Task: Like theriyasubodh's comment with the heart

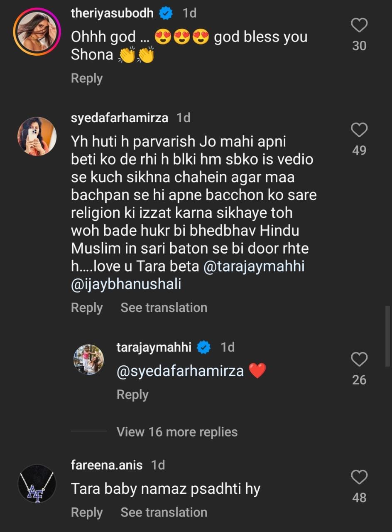Action: 359,26
